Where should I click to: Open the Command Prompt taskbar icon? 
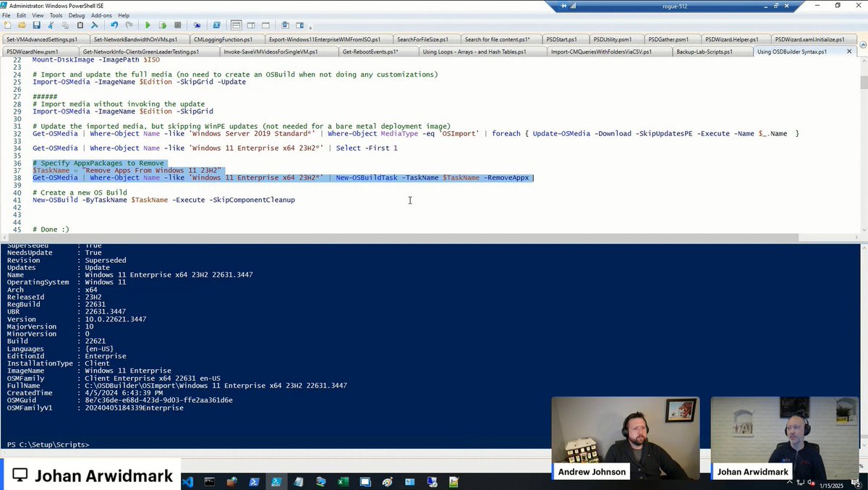coord(209,481)
